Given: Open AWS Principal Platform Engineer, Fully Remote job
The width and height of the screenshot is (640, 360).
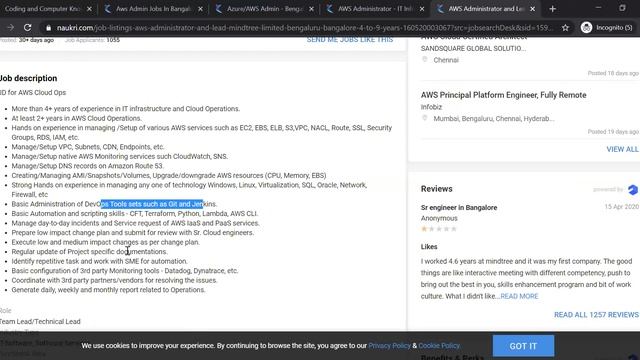Looking at the screenshot, I should [503, 95].
